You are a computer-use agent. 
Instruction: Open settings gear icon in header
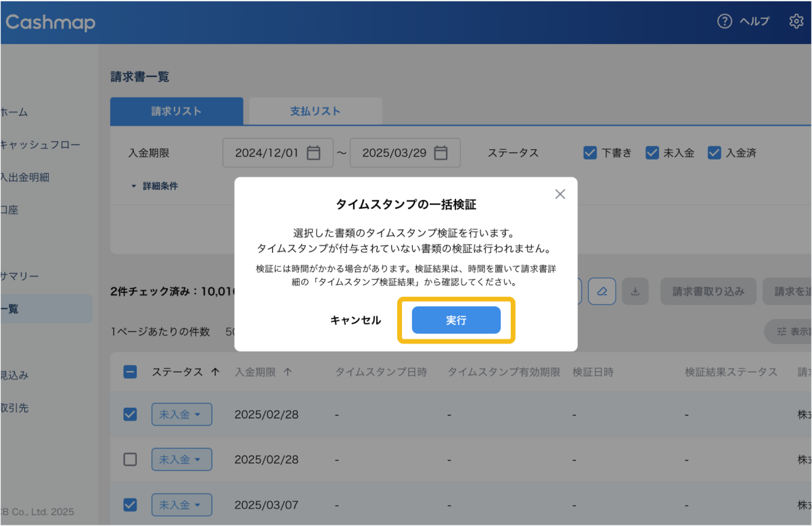click(796, 22)
